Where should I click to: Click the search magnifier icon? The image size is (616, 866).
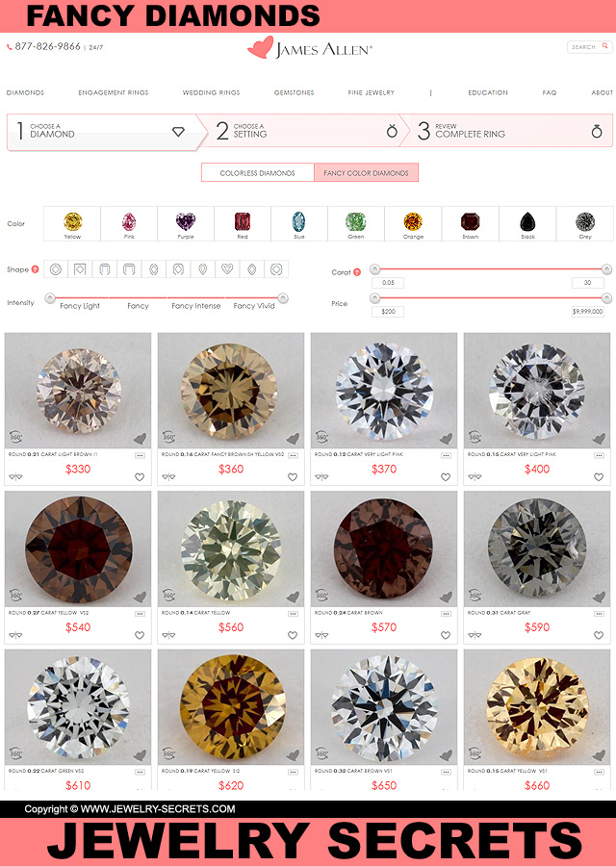click(x=605, y=46)
